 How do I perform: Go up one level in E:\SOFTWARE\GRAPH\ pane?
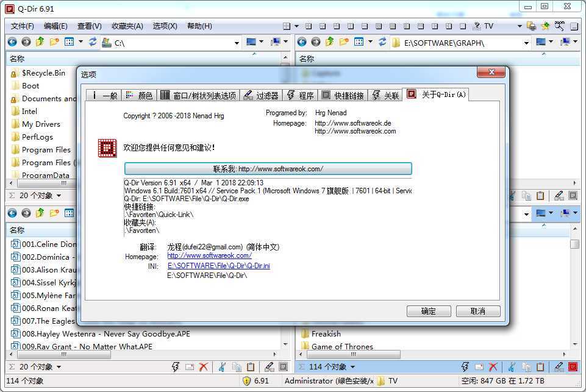pyautogui.click(x=330, y=42)
